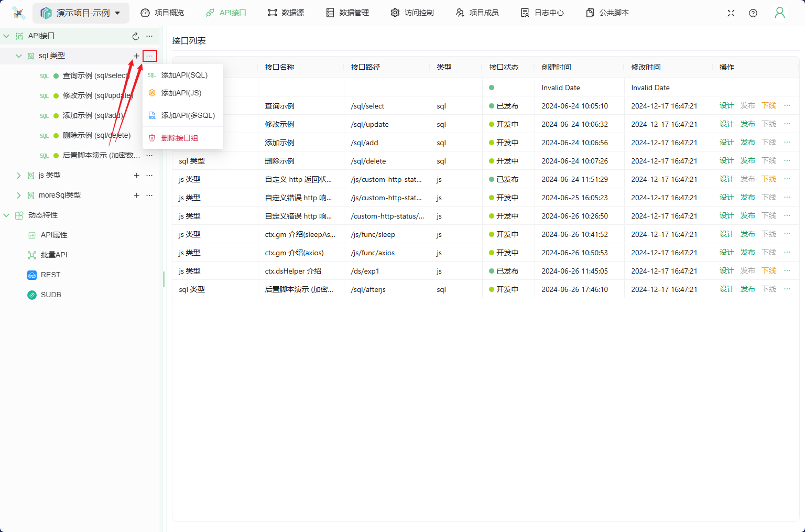
Task: Select REST item in left tree
Action: coord(50,275)
